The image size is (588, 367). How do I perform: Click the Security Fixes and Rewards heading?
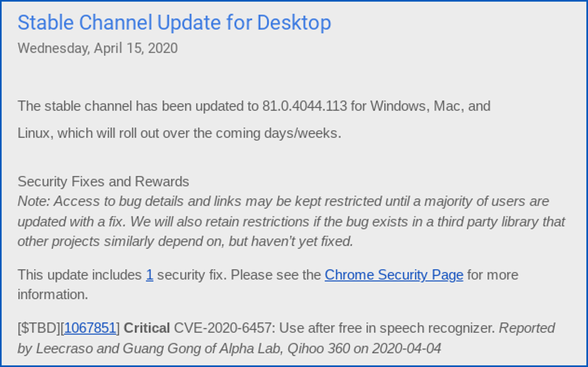click(x=103, y=182)
